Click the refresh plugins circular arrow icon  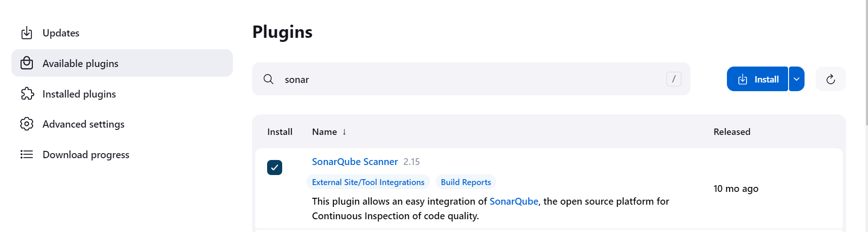pyautogui.click(x=831, y=79)
